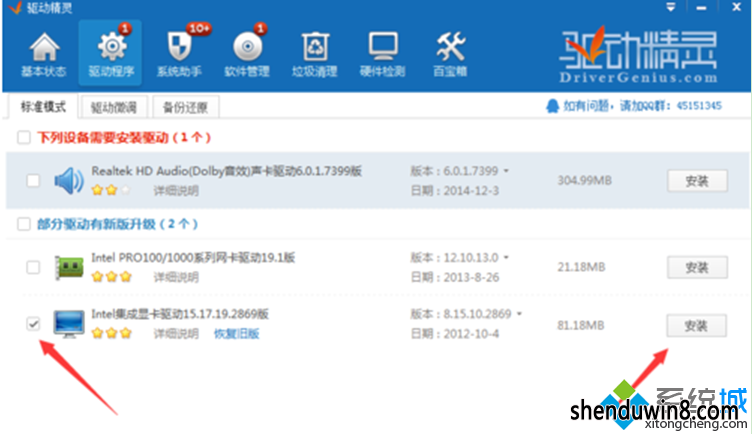Uncheck the Intel集成显卡 driver checkbox
The image size is (752, 434).
click(x=33, y=324)
